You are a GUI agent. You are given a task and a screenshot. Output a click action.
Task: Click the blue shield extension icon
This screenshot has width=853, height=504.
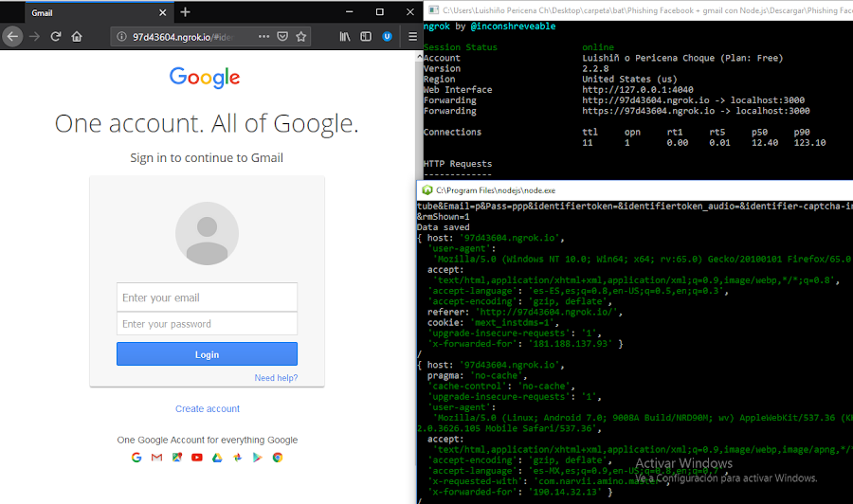tap(388, 36)
